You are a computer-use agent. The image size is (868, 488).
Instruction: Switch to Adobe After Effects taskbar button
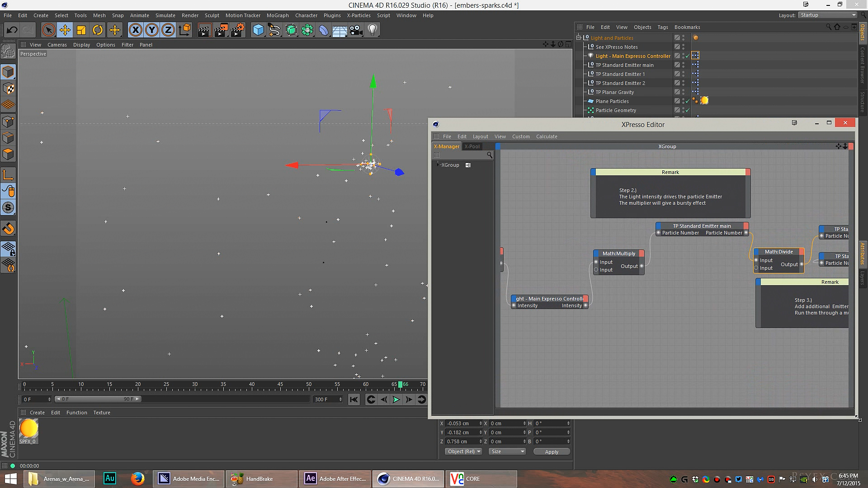tap(335, 479)
